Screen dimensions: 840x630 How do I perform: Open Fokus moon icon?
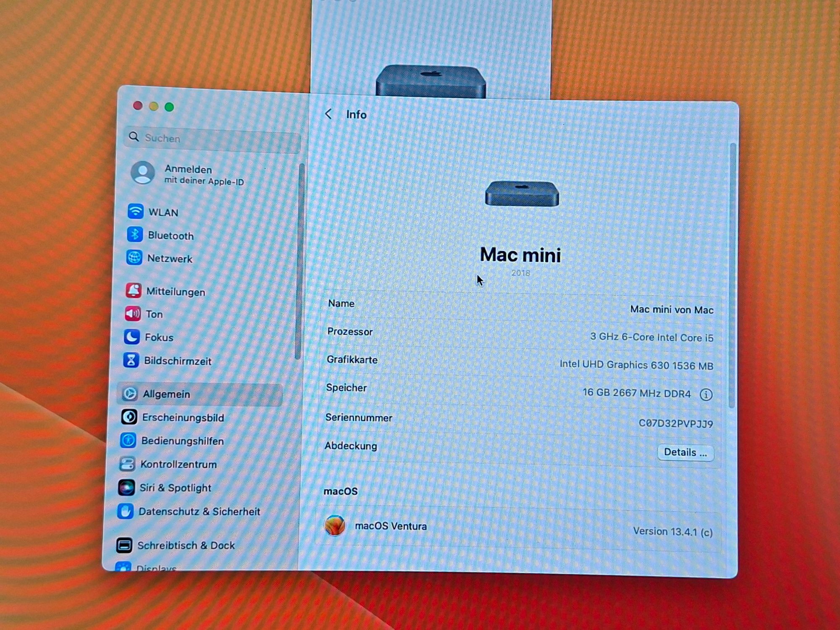[x=132, y=336]
